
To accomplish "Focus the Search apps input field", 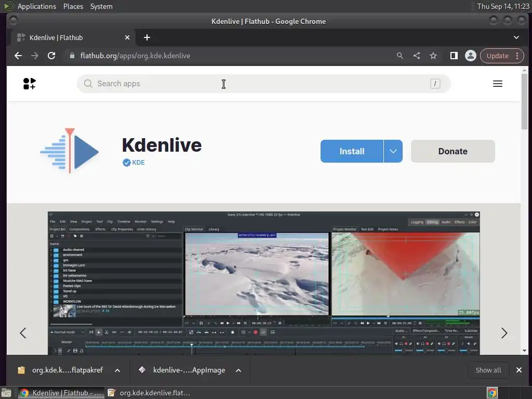I will coord(263,84).
